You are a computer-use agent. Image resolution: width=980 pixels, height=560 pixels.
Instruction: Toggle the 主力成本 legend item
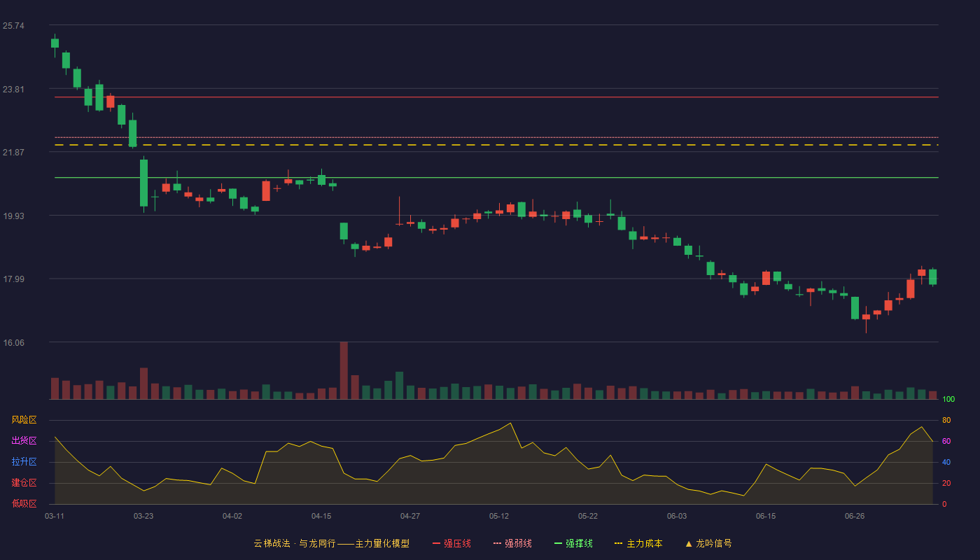638,543
